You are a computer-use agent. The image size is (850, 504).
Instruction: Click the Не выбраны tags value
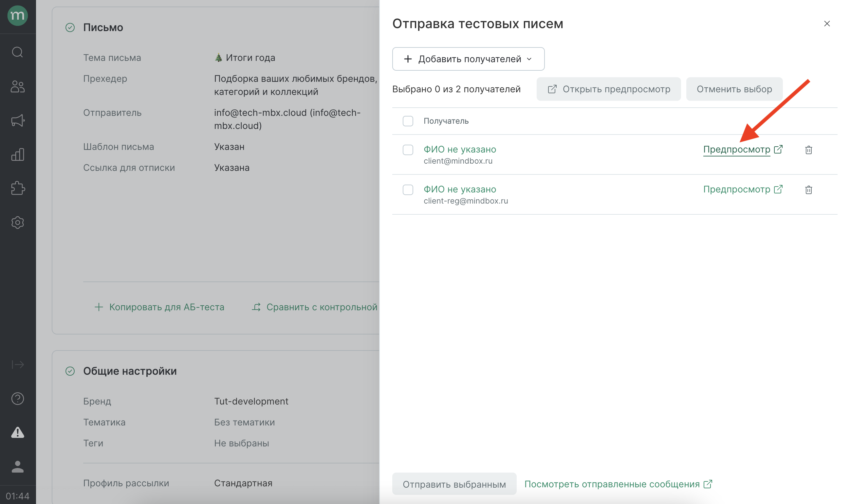pos(241,443)
